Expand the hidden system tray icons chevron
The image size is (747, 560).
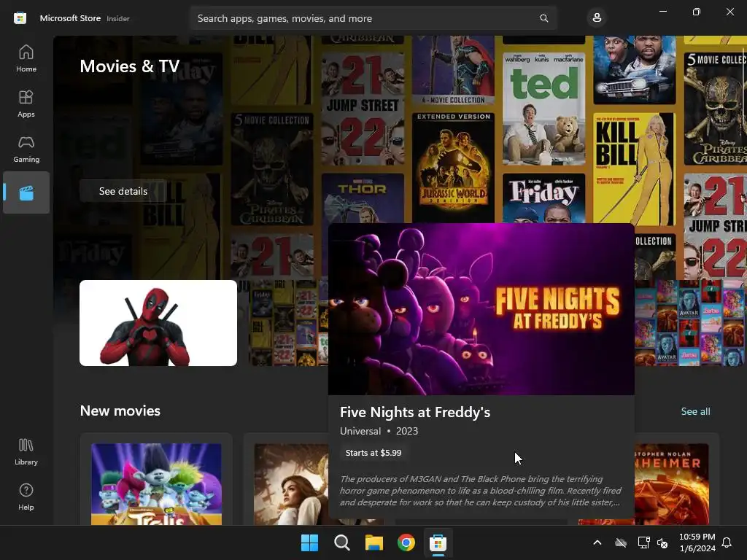[x=597, y=542]
